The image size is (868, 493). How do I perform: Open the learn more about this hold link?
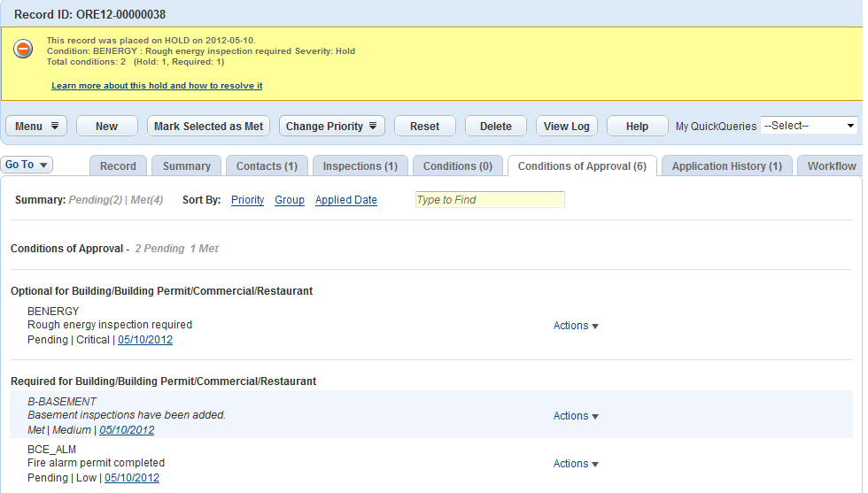click(x=157, y=86)
